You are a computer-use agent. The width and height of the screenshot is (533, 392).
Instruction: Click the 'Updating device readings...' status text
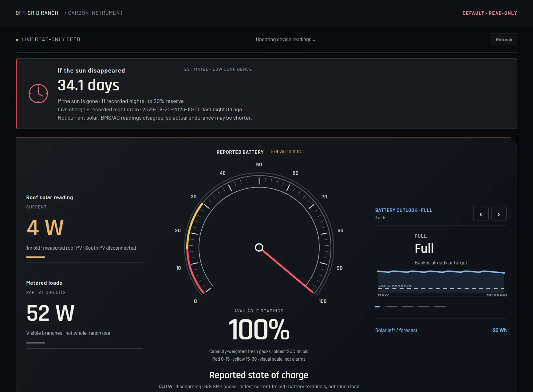tap(286, 39)
